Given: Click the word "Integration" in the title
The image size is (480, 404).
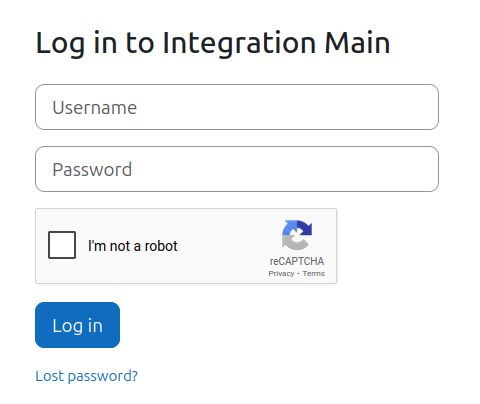Looking at the screenshot, I should (239, 43).
